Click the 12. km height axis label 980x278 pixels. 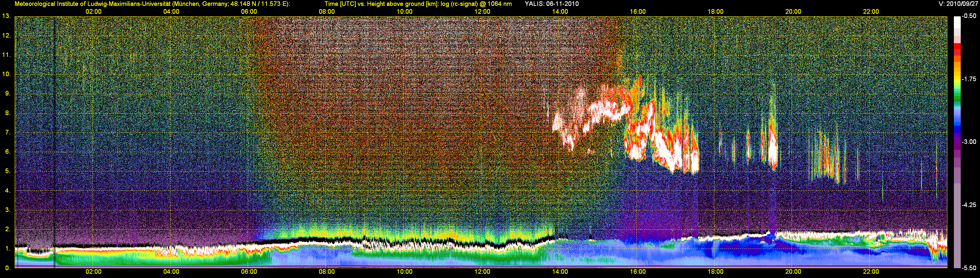pyautogui.click(x=6, y=35)
